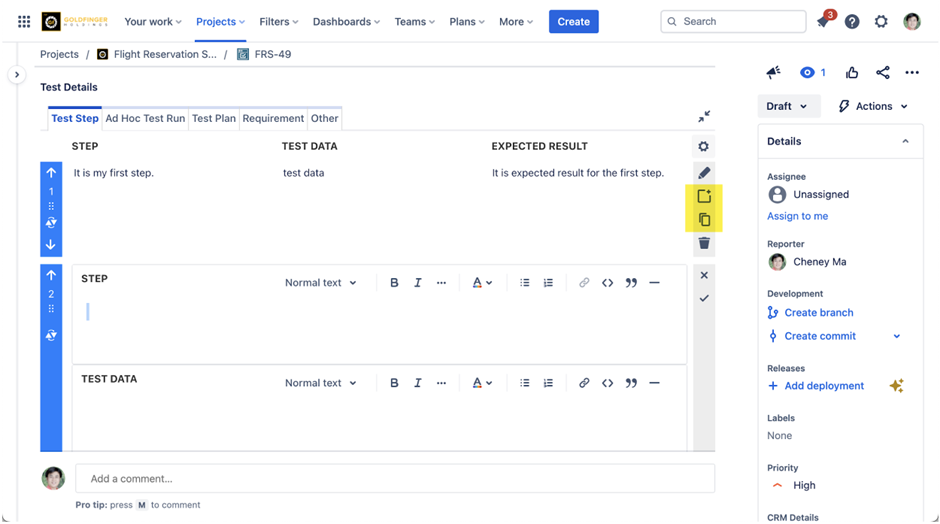Open the Projects menu
Screen dimensions: 940x524
coord(220,22)
